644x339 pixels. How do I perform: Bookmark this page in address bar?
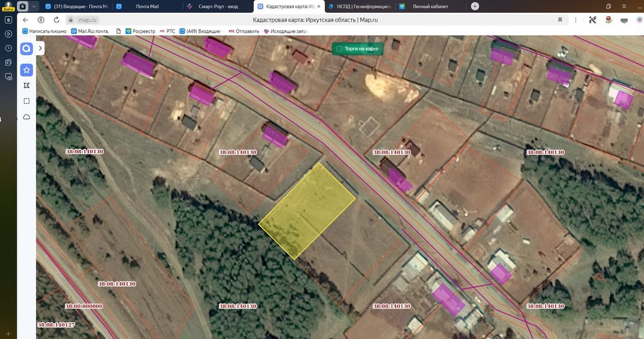(x=560, y=20)
